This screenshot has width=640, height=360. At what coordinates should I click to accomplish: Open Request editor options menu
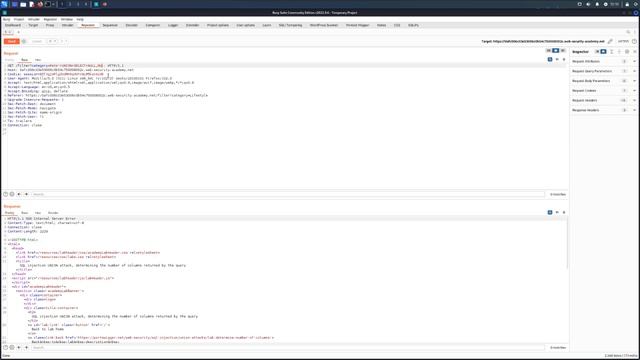pos(564,60)
